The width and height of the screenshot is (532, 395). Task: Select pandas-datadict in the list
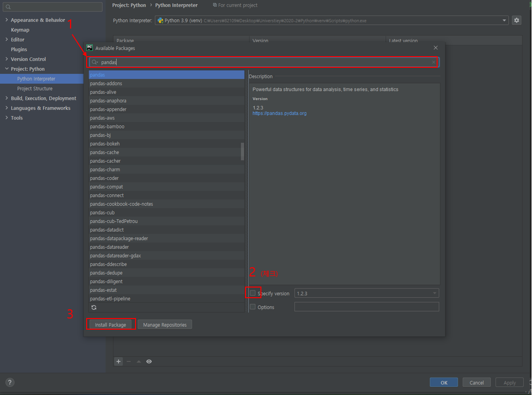point(166,230)
